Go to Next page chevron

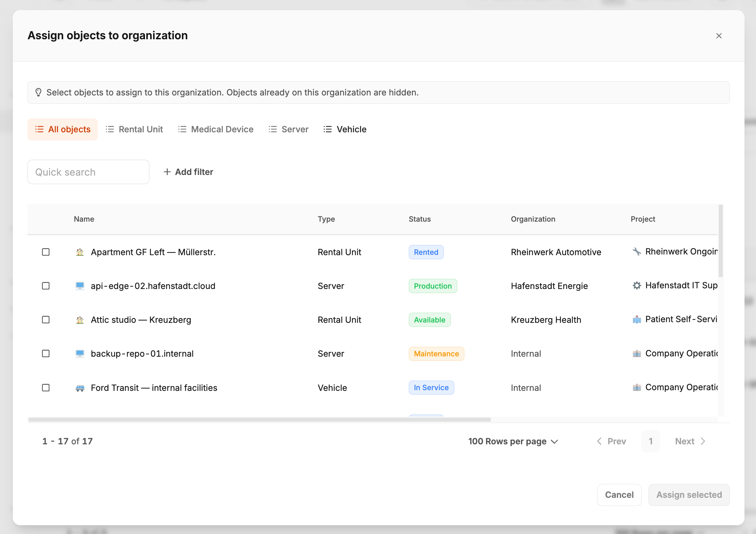pos(703,441)
